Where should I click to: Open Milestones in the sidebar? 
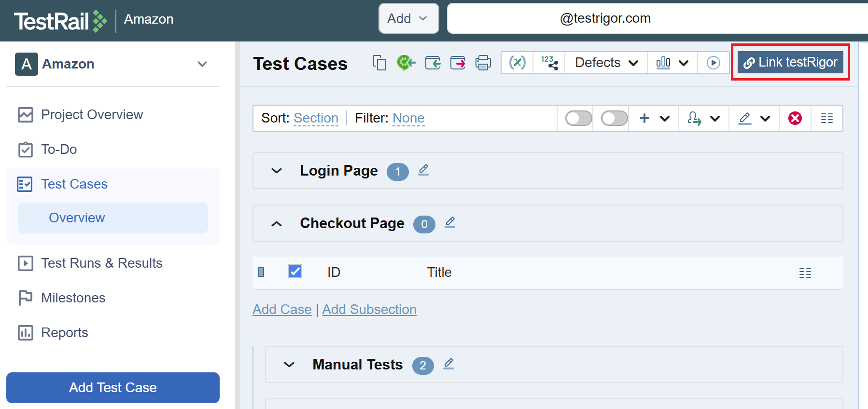point(73,298)
